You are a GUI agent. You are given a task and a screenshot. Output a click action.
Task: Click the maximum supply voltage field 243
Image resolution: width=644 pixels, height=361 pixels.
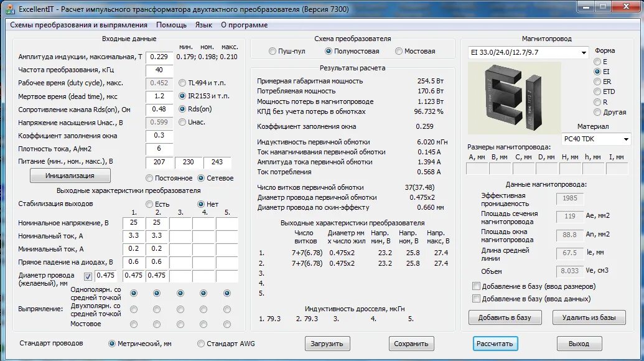tap(217, 162)
